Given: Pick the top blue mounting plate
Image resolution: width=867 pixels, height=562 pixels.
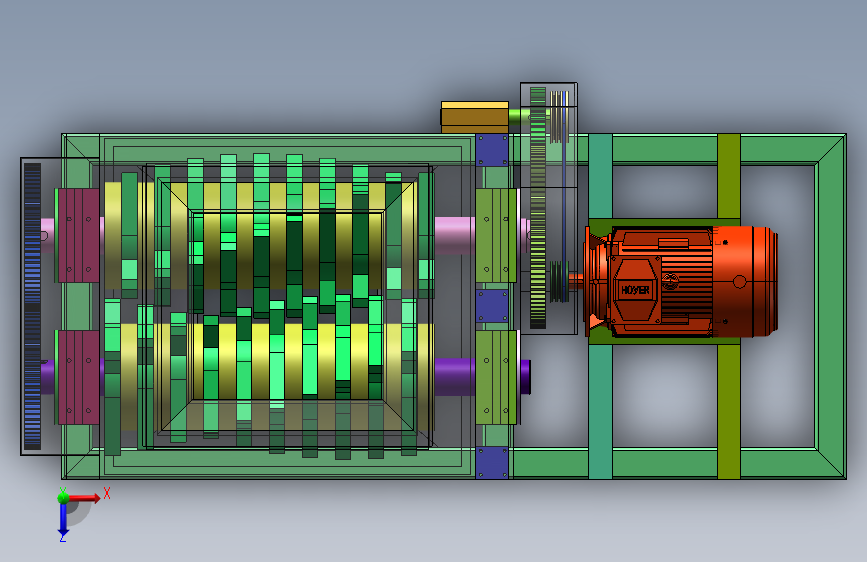Looking at the screenshot, I should point(492,149).
